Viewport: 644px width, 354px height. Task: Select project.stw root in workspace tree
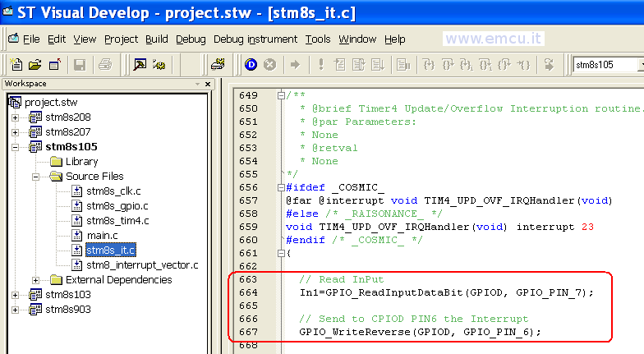coord(51,102)
